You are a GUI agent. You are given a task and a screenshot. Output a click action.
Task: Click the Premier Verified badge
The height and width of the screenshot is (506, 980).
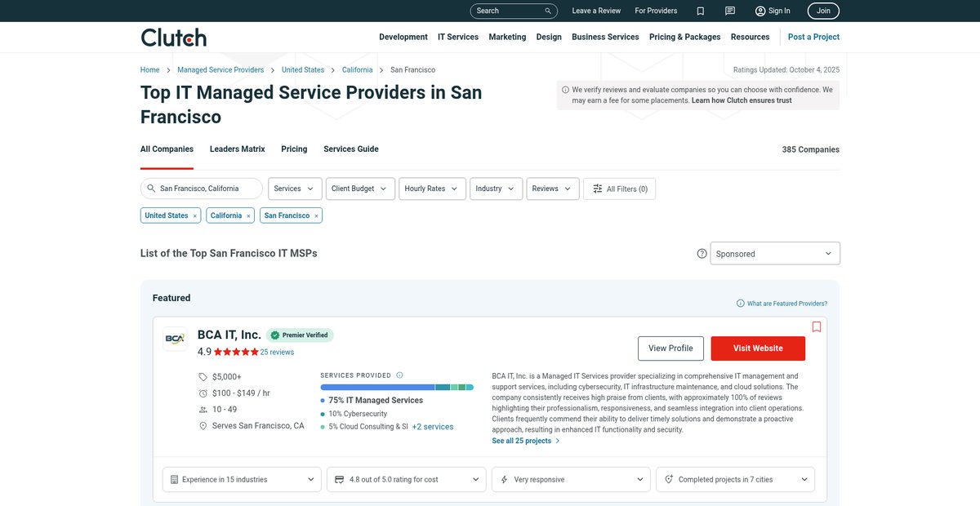[300, 335]
